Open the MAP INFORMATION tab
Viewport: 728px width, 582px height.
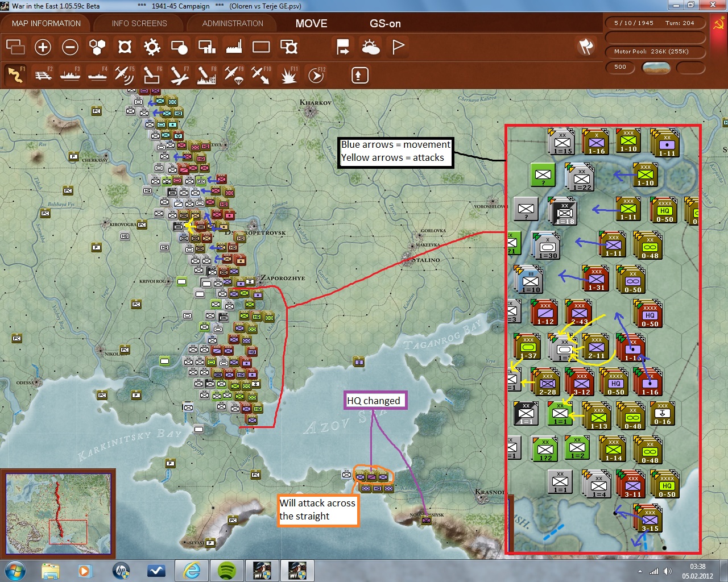(46, 23)
